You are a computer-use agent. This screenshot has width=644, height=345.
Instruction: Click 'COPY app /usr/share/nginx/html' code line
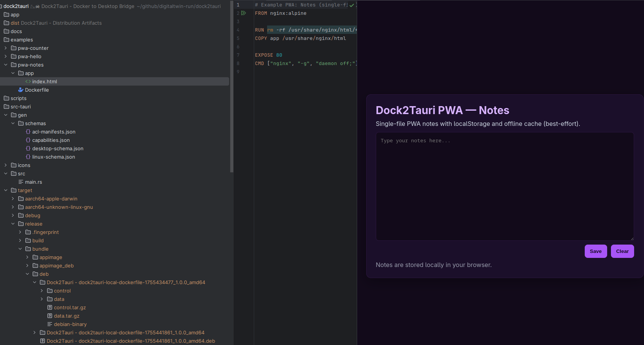click(x=301, y=38)
